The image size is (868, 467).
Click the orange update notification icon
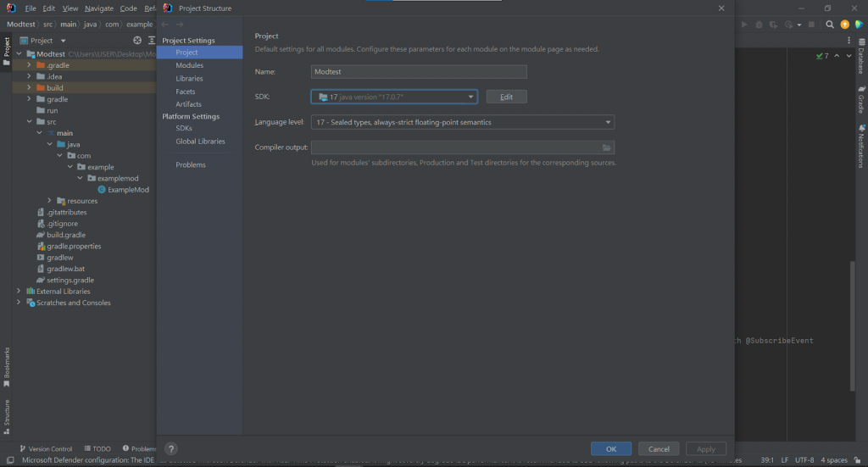click(x=845, y=25)
